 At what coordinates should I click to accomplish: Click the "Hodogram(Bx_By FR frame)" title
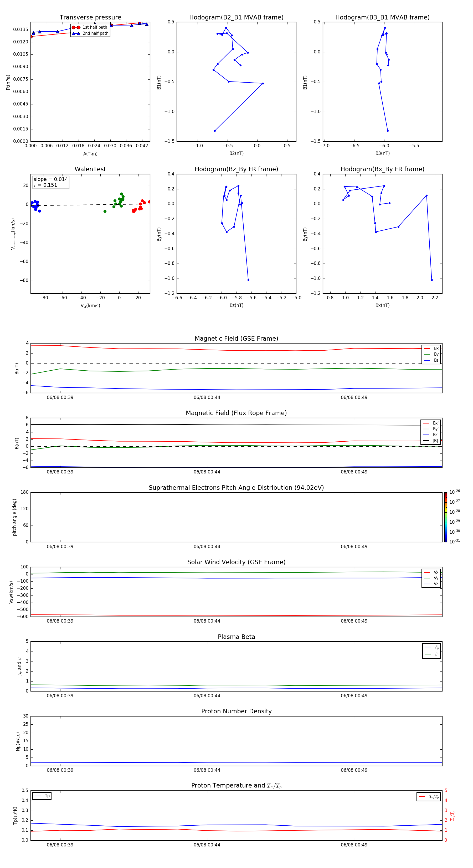(382, 169)
